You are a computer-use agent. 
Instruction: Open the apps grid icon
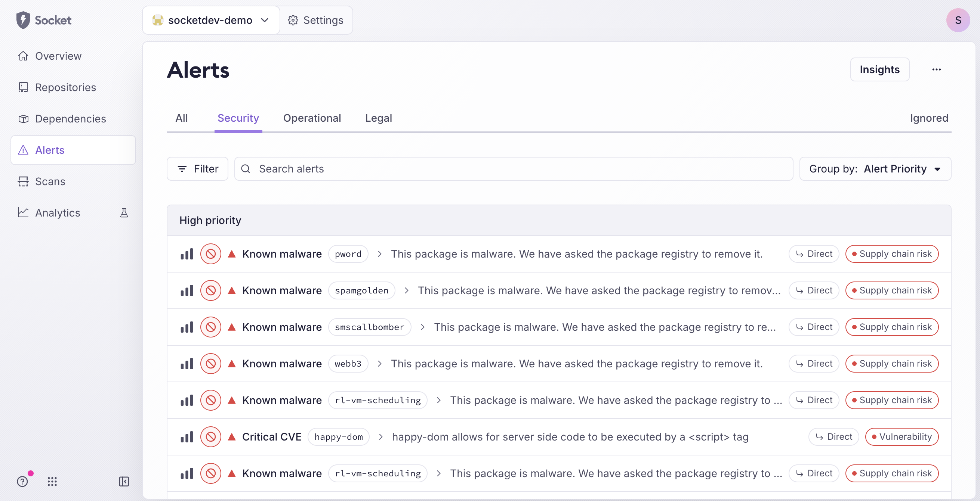(x=52, y=482)
